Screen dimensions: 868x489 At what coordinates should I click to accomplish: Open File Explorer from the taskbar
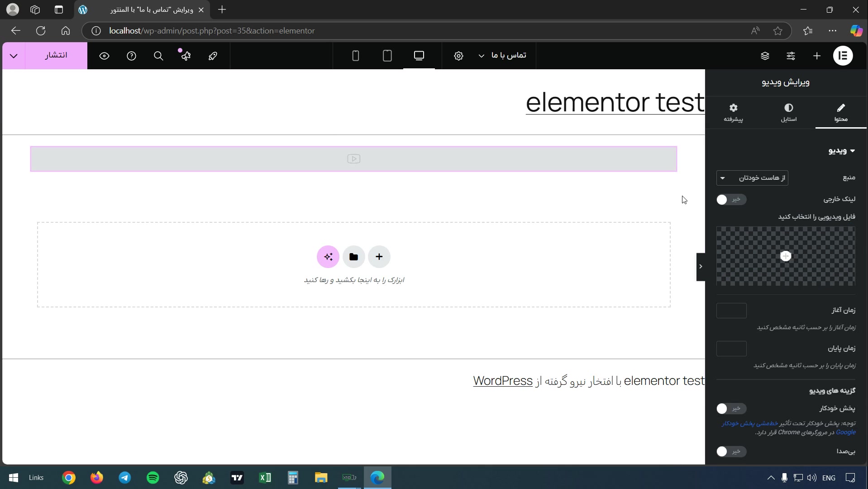click(x=321, y=478)
